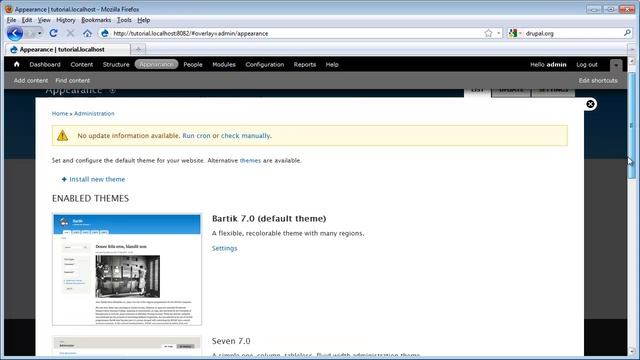Open a new browser tab with the plus button
This screenshot has width=640, height=360.
click(x=138, y=49)
